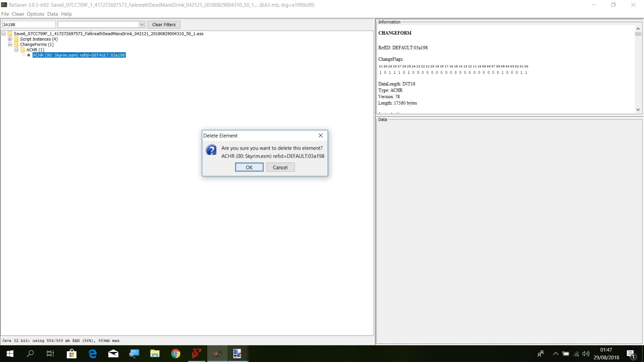The image size is (644, 362).
Task: Open the Clean menu
Action: click(x=18, y=14)
